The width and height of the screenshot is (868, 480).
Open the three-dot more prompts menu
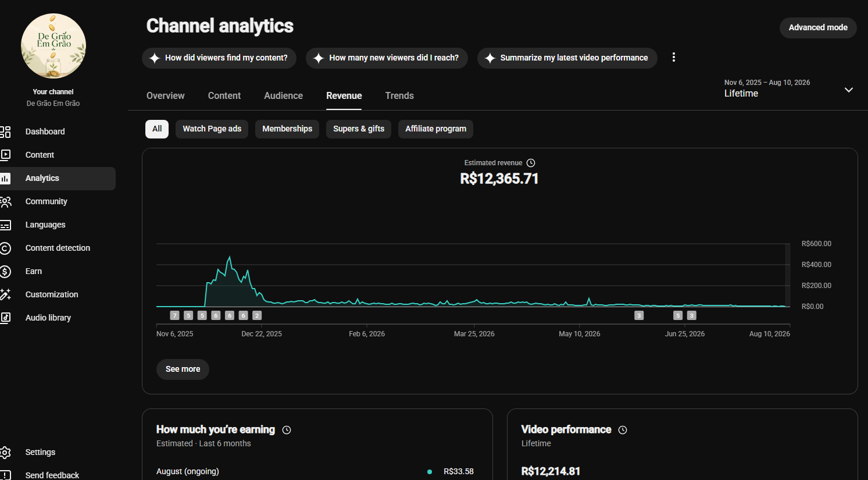click(674, 58)
